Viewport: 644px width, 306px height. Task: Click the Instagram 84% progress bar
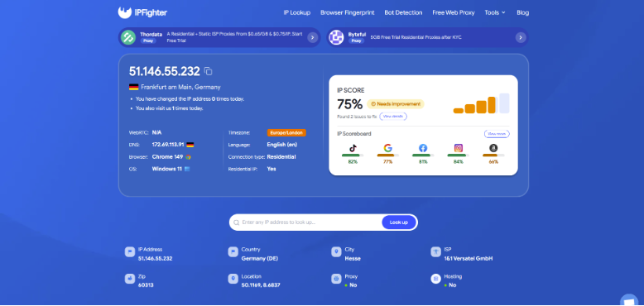(x=459, y=155)
